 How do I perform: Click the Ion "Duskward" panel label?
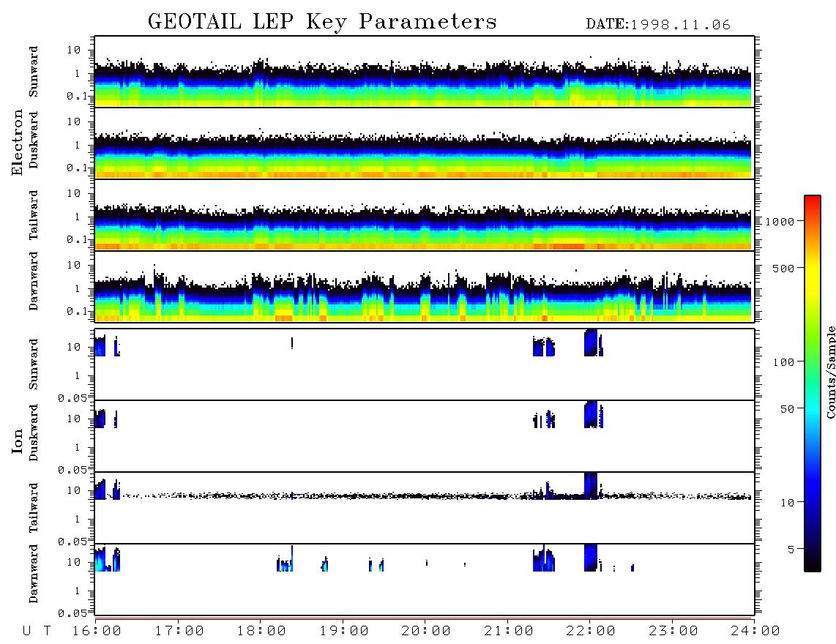pos(34,433)
